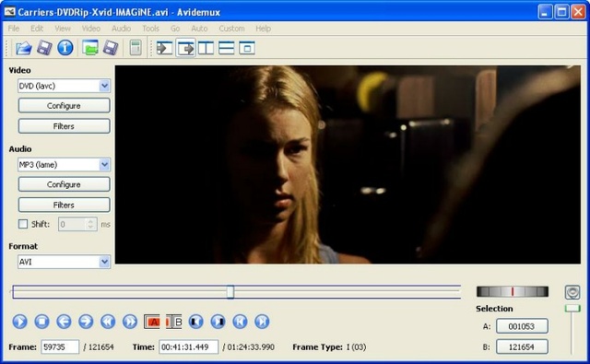Click the blue Information icon
Viewport: 590px width, 364px height.
tap(65, 48)
